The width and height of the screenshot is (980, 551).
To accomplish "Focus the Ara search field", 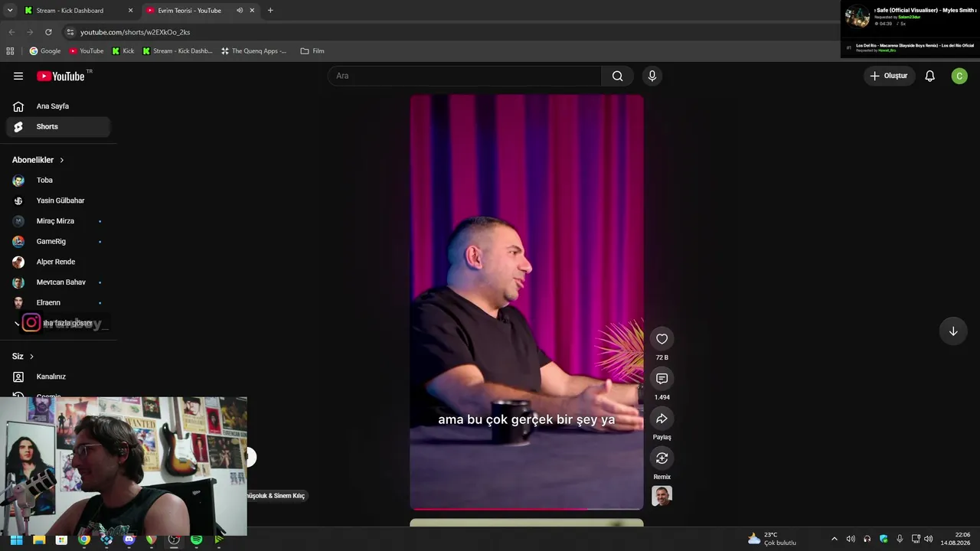I will click(x=465, y=76).
